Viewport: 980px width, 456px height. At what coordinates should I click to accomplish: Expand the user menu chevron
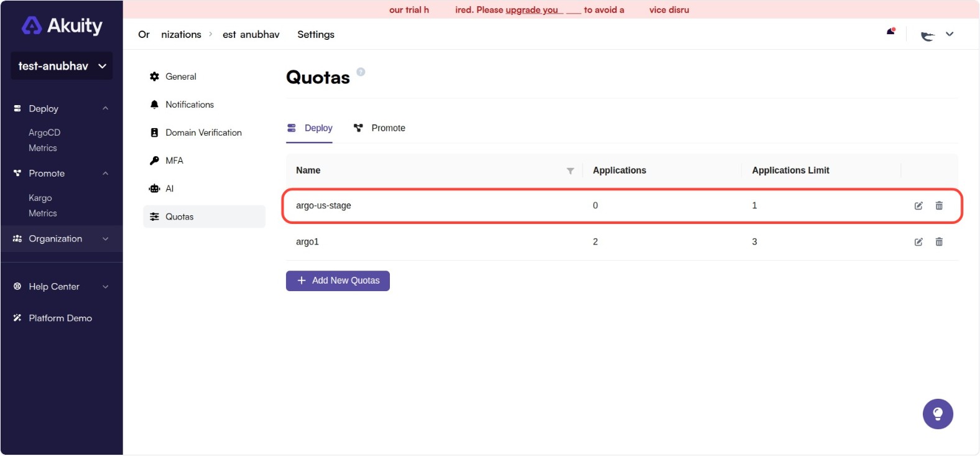coord(950,34)
